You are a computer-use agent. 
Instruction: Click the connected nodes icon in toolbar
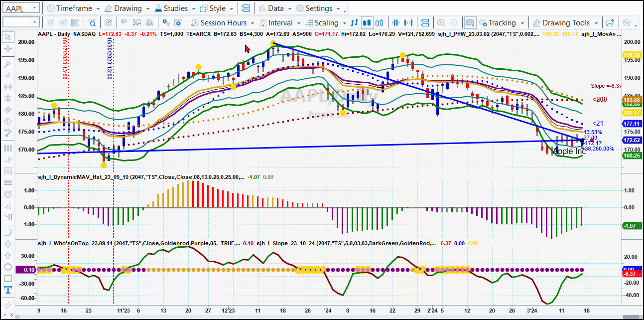148,22
